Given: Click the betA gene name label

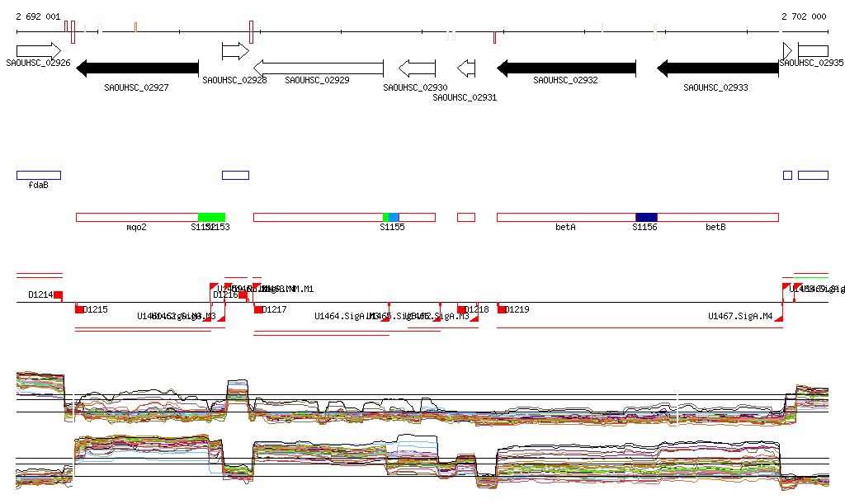Looking at the screenshot, I should click(565, 227).
